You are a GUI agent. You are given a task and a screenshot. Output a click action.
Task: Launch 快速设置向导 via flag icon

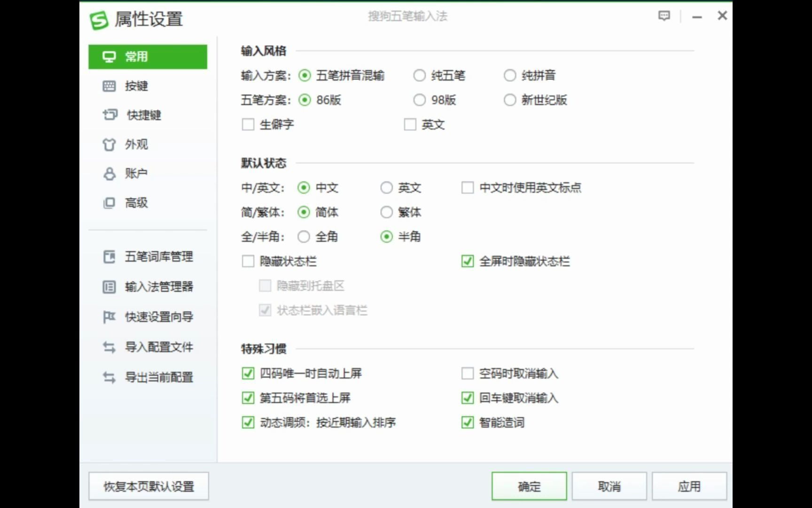pos(109,317)
